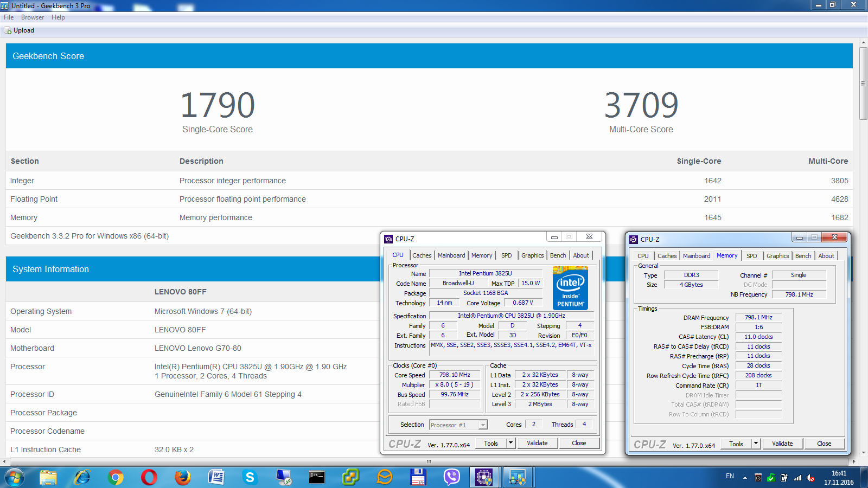The width and height of the screenshot is (868, 488).
Task: Click Validate in left CPU-Z window
Action: pos(537,443)
